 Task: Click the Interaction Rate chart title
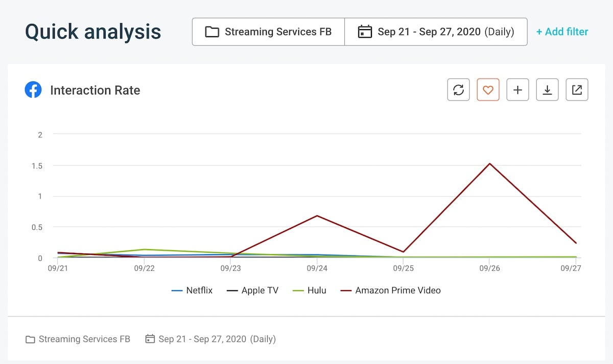pos(95,90)
